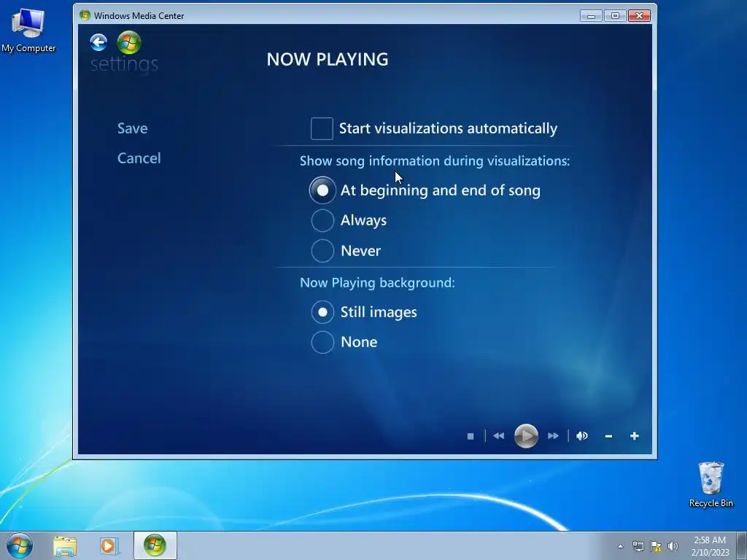Open the Windows Start menu orb
Screen dimensions: 747x560
20,545
